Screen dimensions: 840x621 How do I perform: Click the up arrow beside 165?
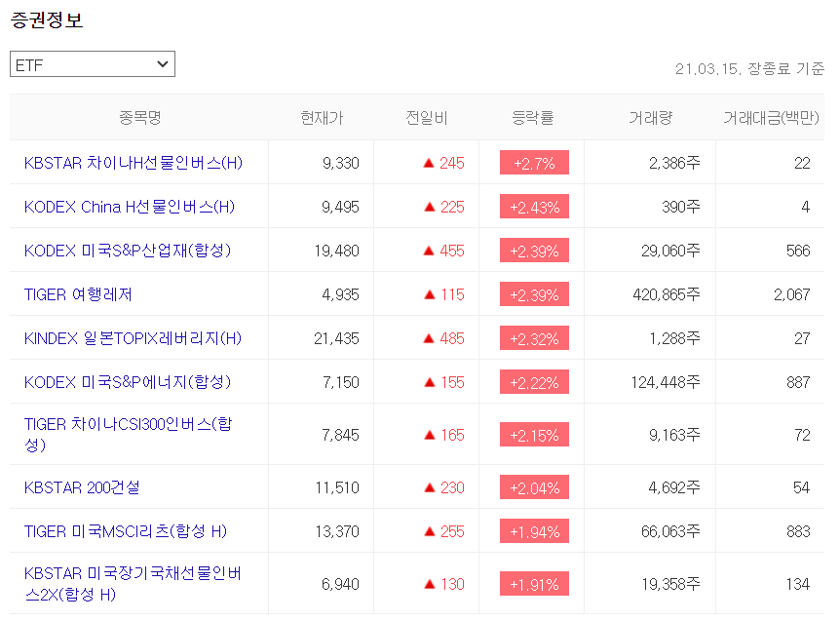[430, 436]
